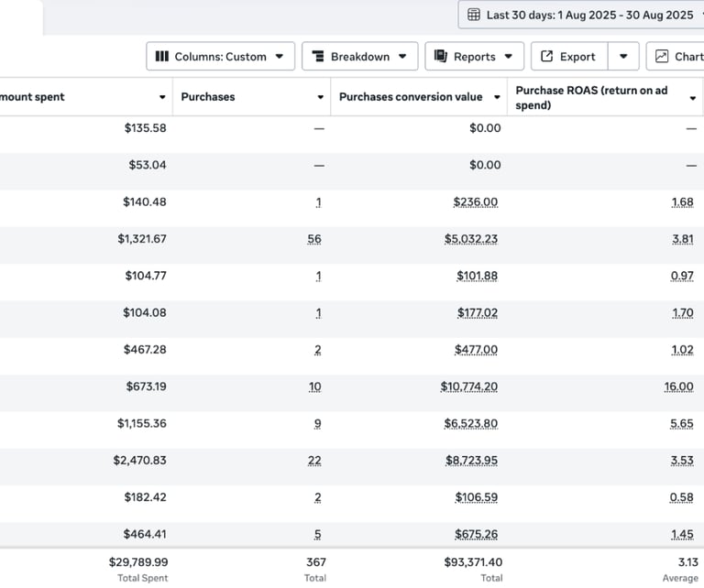Click the Export button
This screenshot has height=588, width=704.
[x=568, y=57]
